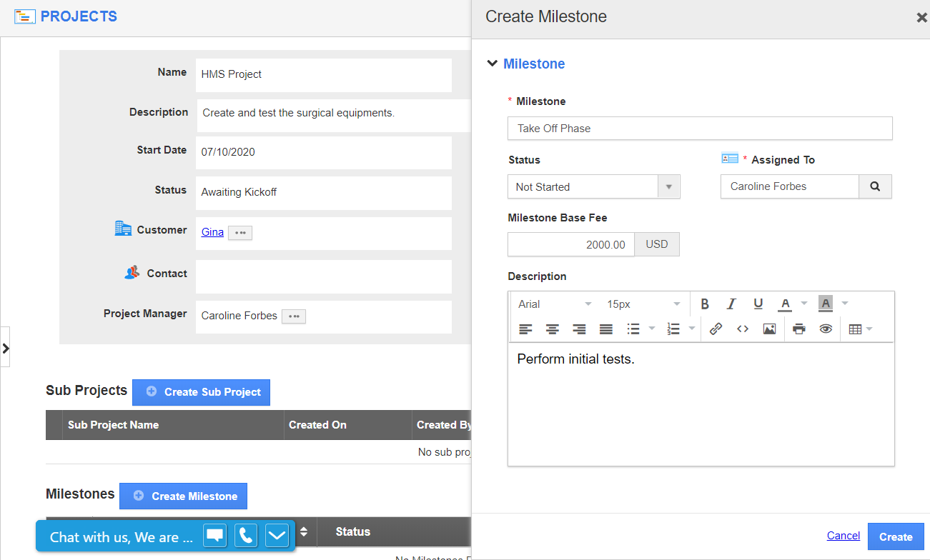
Task: Open the Arial font family dropdown
Action: tap(555, 304)
